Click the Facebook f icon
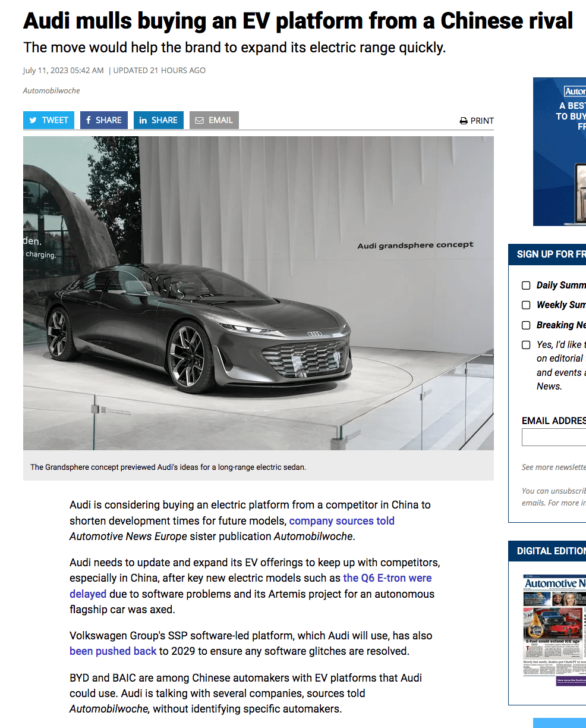 (89, 120)
